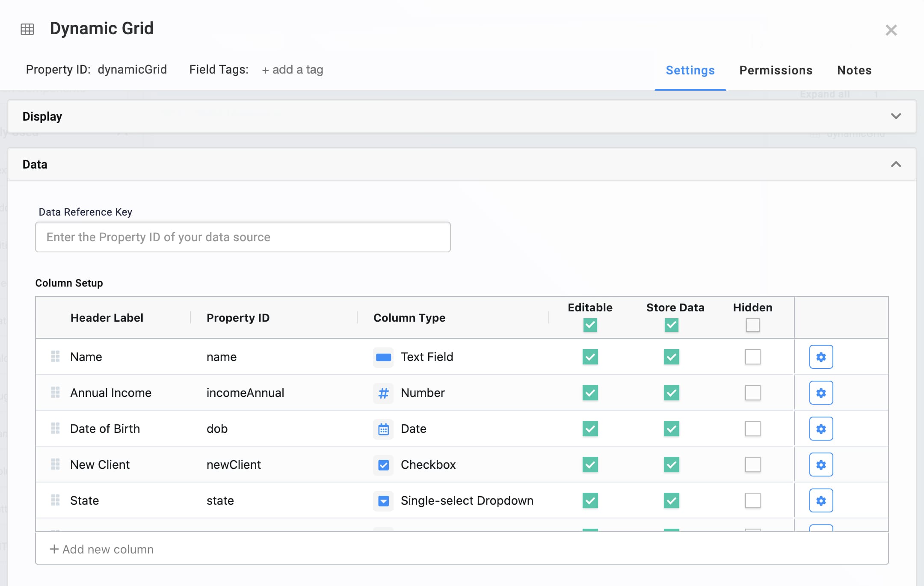
Task: Open New Client column settings gear
Action: (821, 465)
